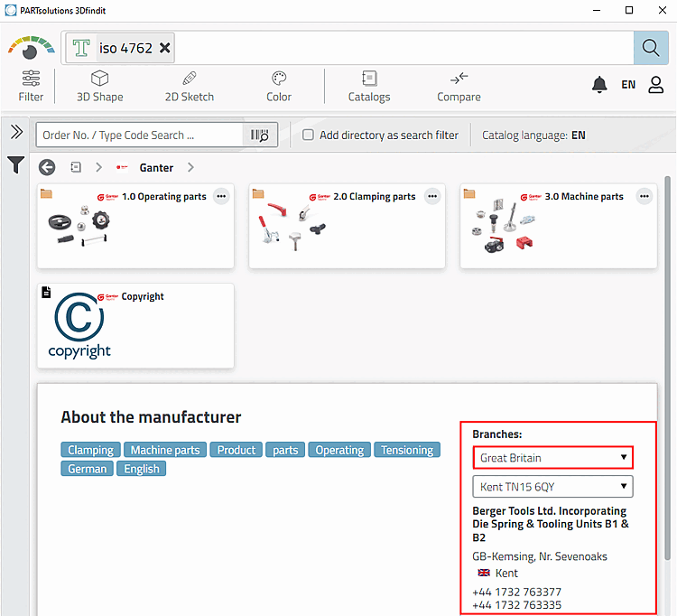Click the vertical scrollbar of catalog area
The height and width of the screenshot is (616, 677).
pos(667,368)
